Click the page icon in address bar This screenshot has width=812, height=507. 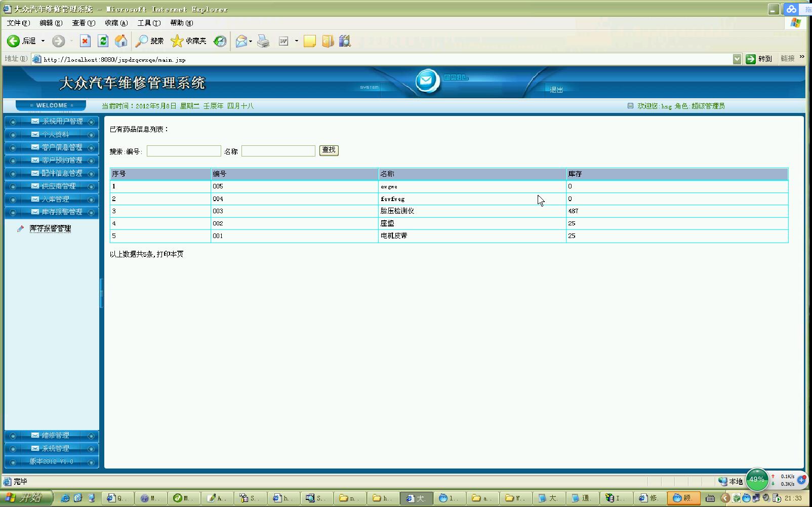pos(37,59)
